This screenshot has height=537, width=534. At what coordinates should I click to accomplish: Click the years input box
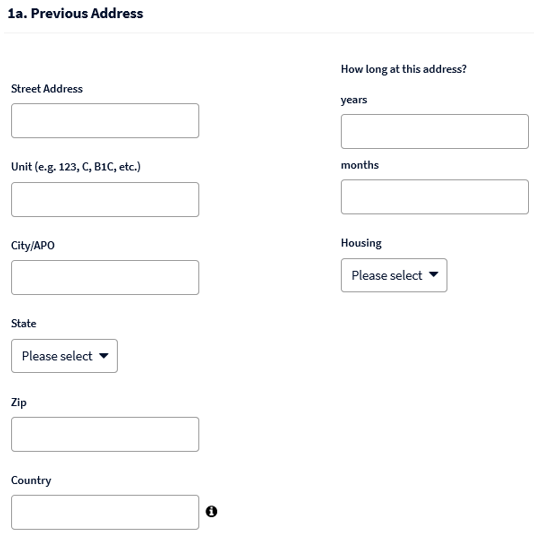click(435, 132)
